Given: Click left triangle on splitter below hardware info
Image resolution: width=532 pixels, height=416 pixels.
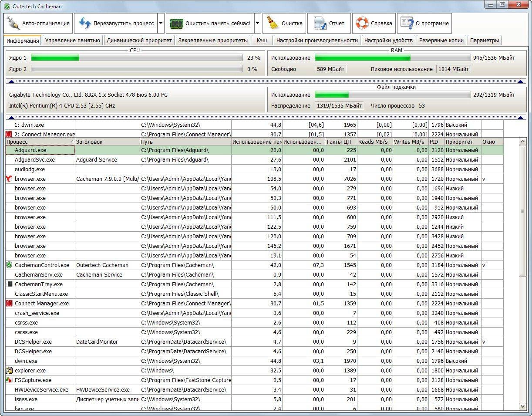Looking at the screenshot, I should (x=11, y=117).
